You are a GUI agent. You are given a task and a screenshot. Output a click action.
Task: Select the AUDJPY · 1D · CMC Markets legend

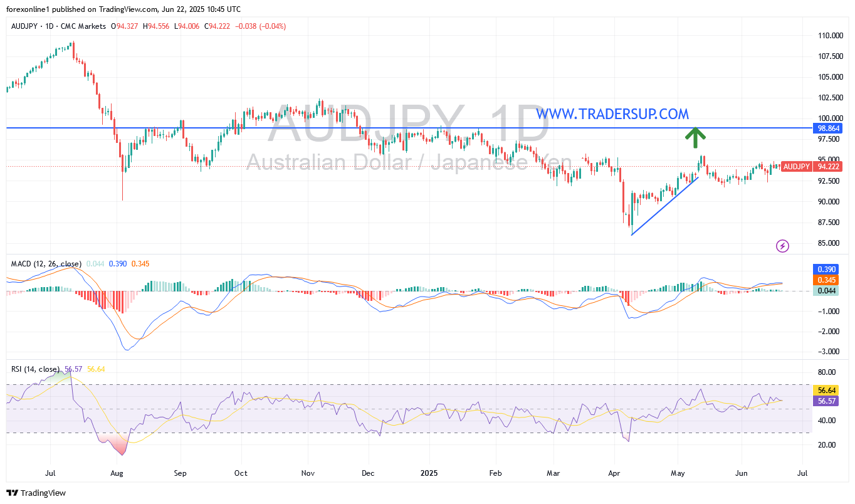tap(59, 26)
